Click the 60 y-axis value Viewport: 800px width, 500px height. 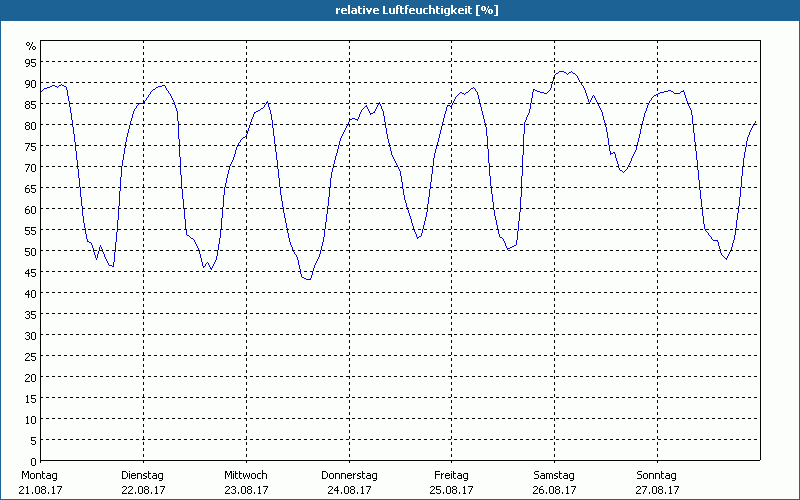(31, 209)
